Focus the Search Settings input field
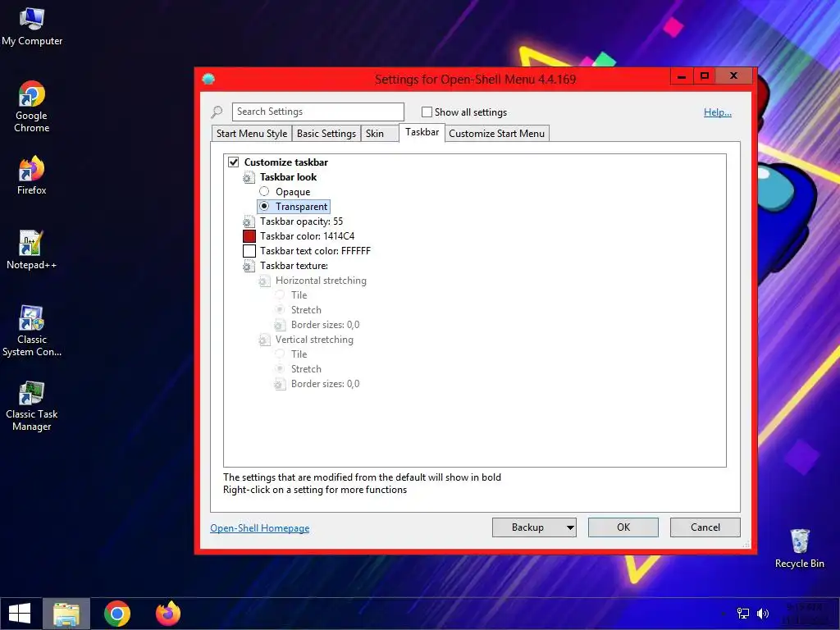The height and width of the screenshot is (630, 840). (317, 112)
